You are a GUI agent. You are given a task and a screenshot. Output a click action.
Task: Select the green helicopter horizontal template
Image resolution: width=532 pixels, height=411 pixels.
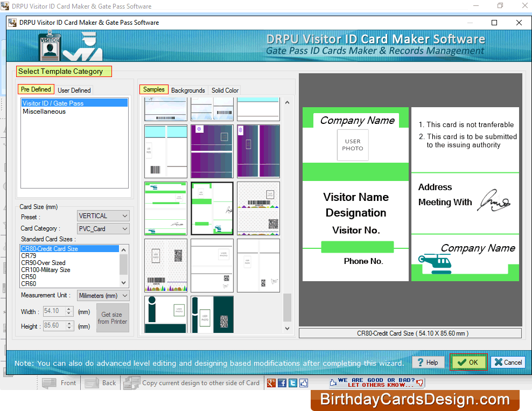(x=165, y=208)
